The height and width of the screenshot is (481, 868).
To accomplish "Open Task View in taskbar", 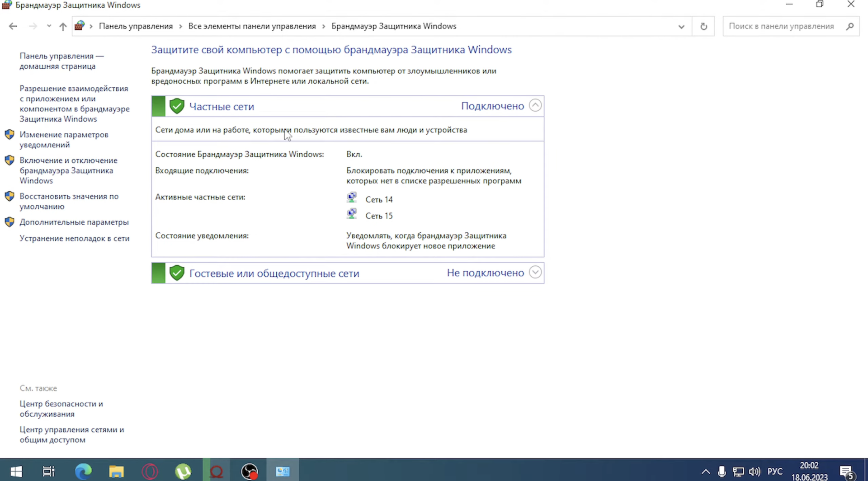I will click(48, 472).
